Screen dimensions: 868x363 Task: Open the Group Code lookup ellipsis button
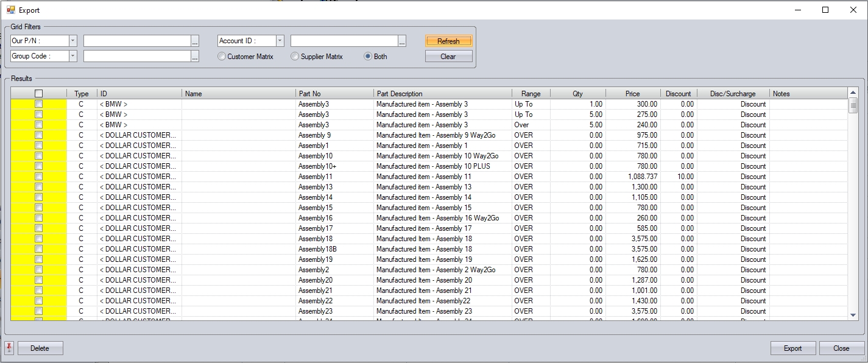click(x=195, y=57)
